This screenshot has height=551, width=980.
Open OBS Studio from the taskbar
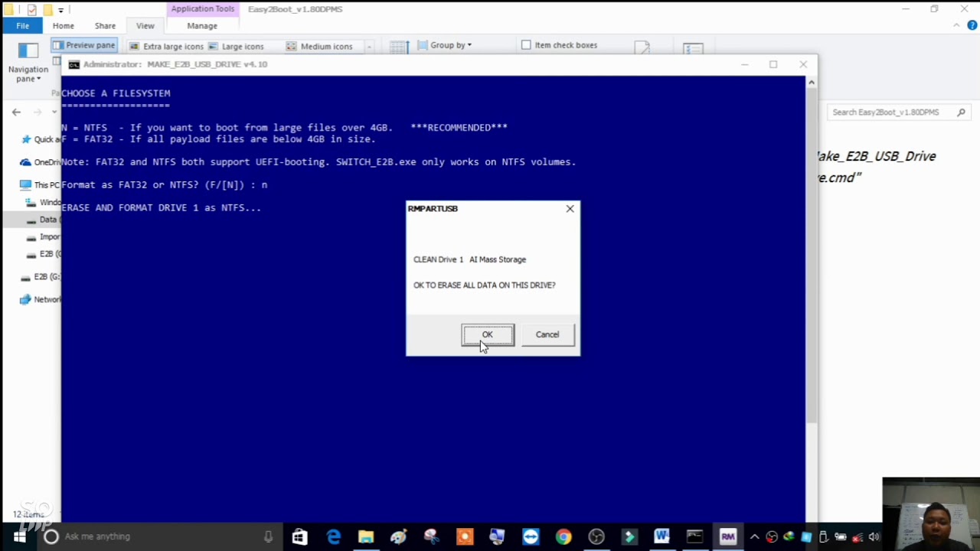[596, 536]
